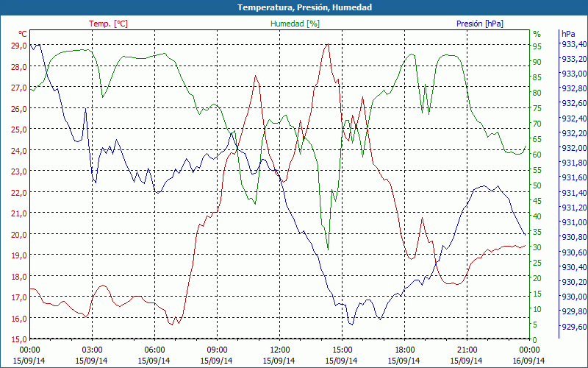The image size is (588, 368).
Task: Click the temperature axis value '26,0'
Action: 20,108
